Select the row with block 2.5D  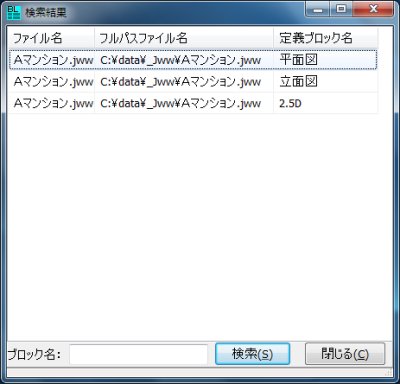click(193, 103)
